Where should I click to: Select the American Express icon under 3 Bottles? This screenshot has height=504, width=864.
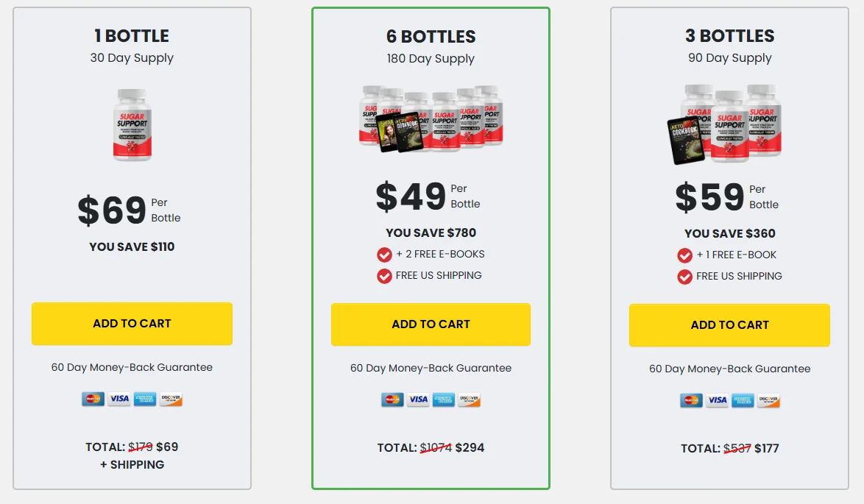[743, 400]
